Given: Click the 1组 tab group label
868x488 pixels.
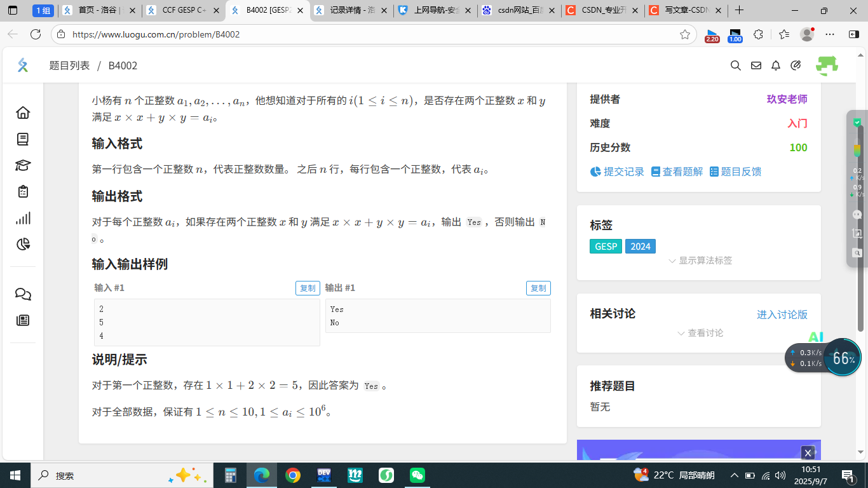Looking at the screenshot, I should tap(43, 11).
